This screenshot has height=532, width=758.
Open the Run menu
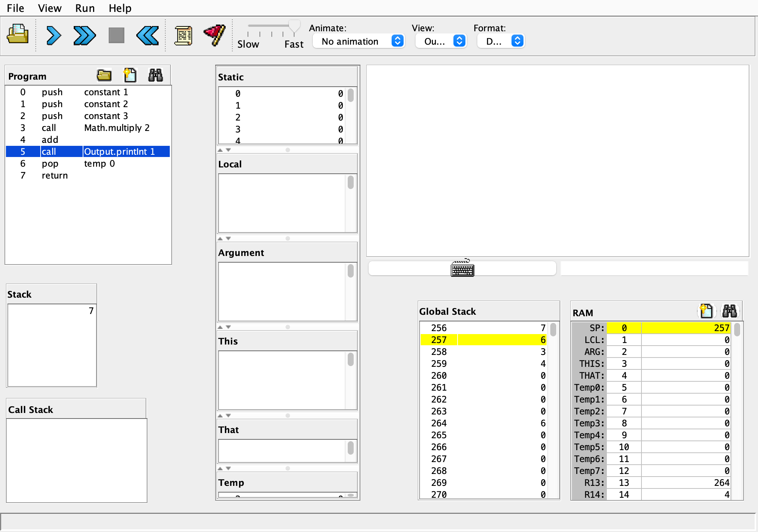(x=85, y=8)
